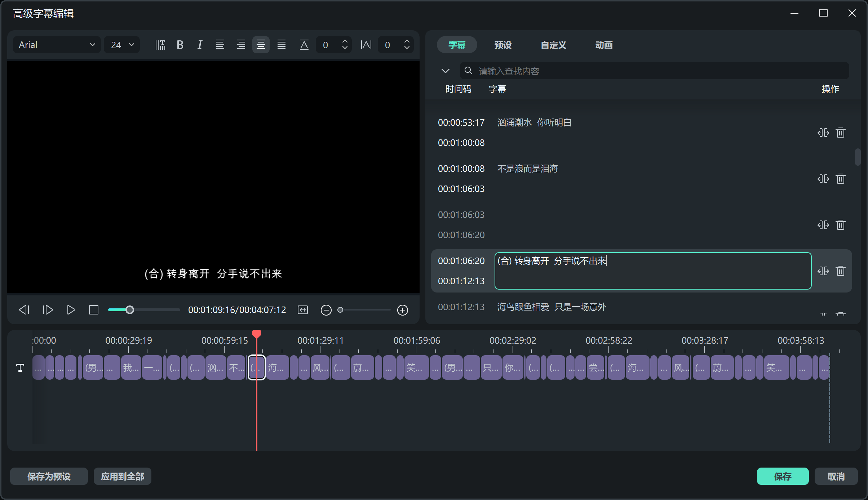Toggle center text alignment off
This screenshot has width=868, height=500.
261,45
